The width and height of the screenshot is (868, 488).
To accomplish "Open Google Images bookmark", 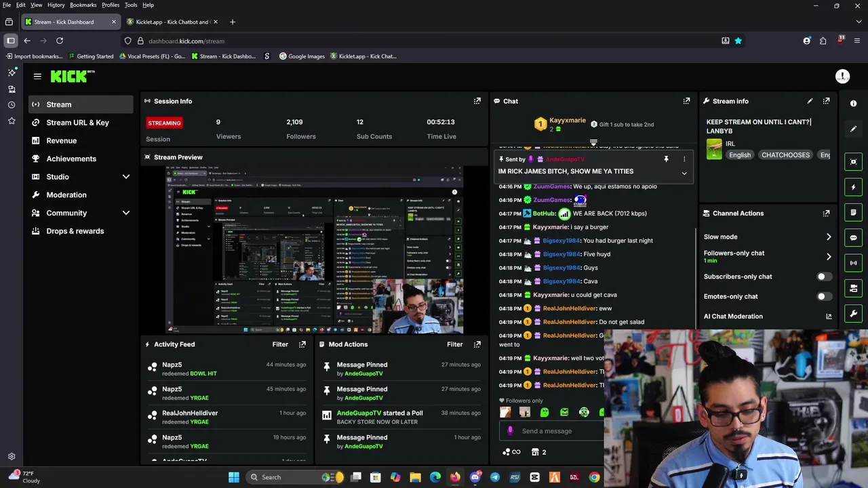I will tap(302, 56).
